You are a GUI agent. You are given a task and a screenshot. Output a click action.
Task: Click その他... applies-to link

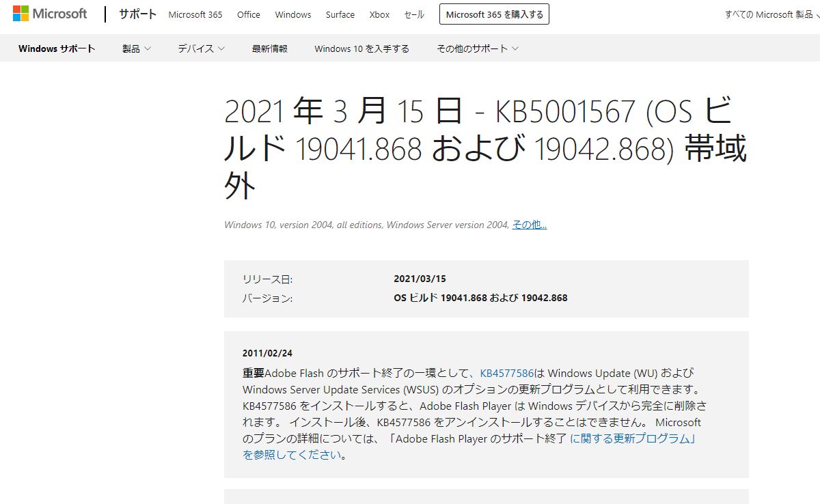pos(530,225)
